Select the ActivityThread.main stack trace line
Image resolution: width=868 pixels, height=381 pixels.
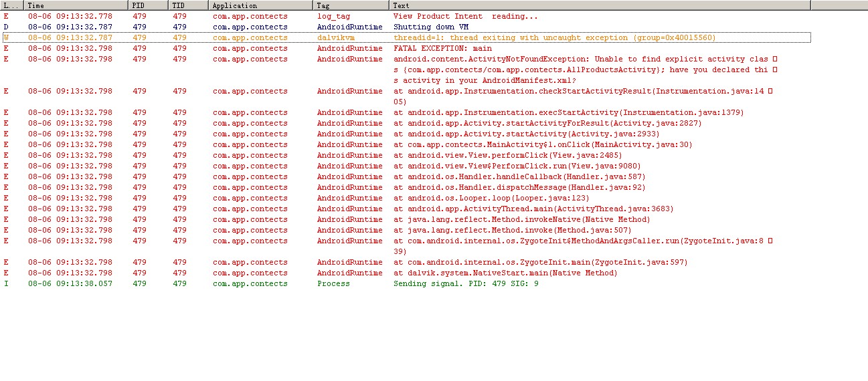406,209
